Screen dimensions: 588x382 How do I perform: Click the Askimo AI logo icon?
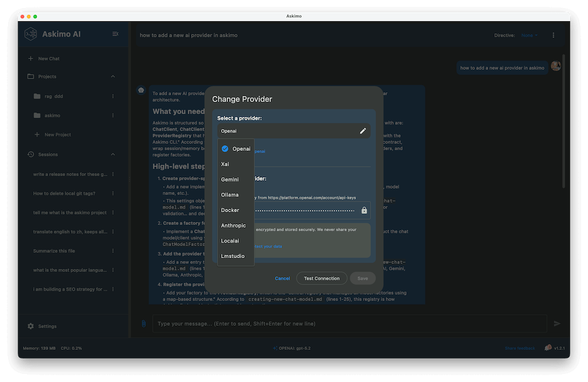click(x=31, y=34)
